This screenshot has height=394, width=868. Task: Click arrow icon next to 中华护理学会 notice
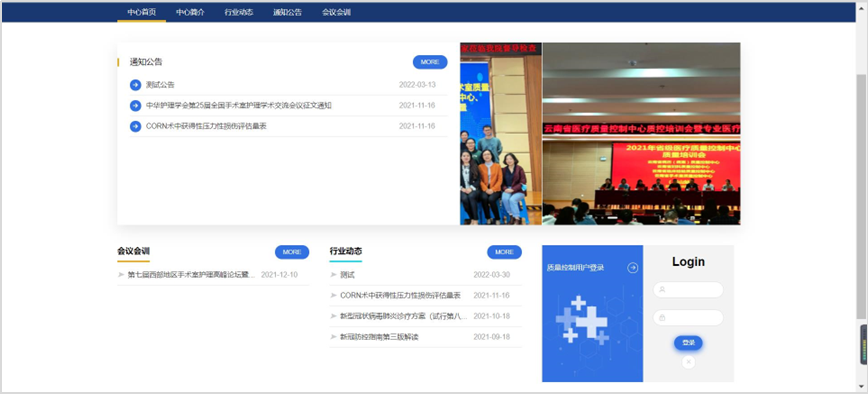coord(136,106)
